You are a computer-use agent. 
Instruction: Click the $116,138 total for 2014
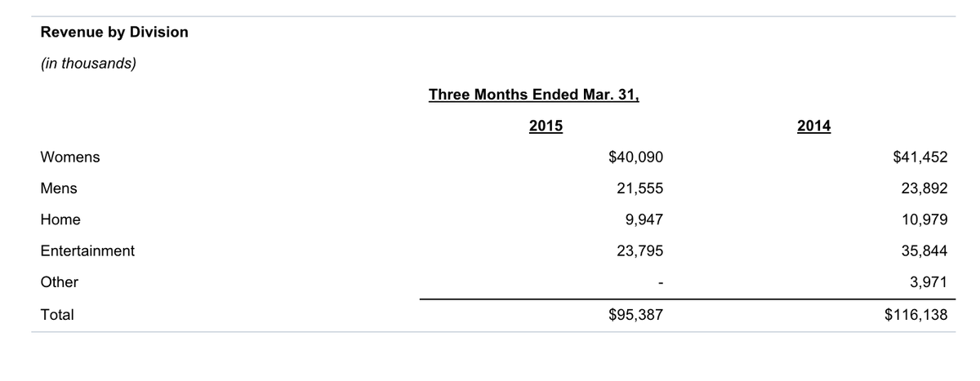pos(916,314)
